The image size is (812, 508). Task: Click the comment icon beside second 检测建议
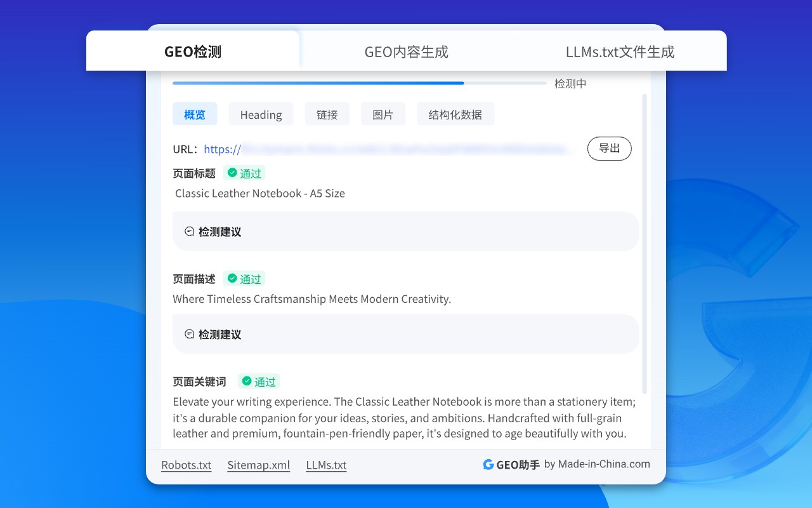tap(189, 333)
